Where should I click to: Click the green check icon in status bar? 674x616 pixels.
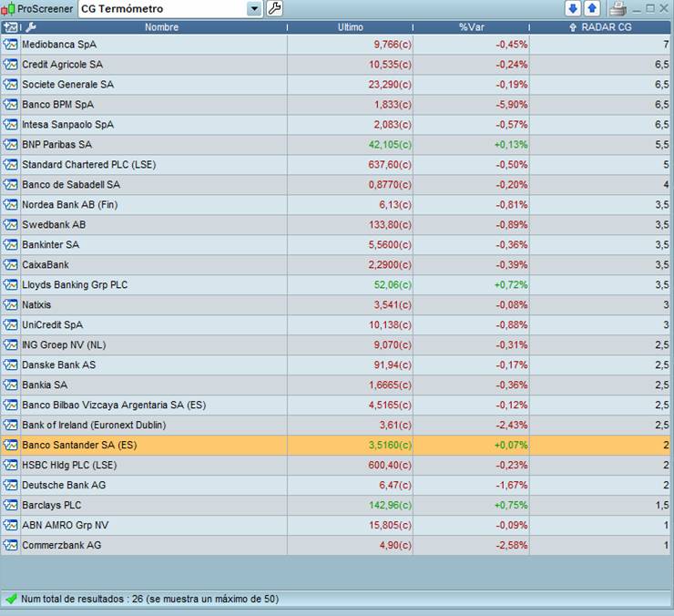pos(11,600)
